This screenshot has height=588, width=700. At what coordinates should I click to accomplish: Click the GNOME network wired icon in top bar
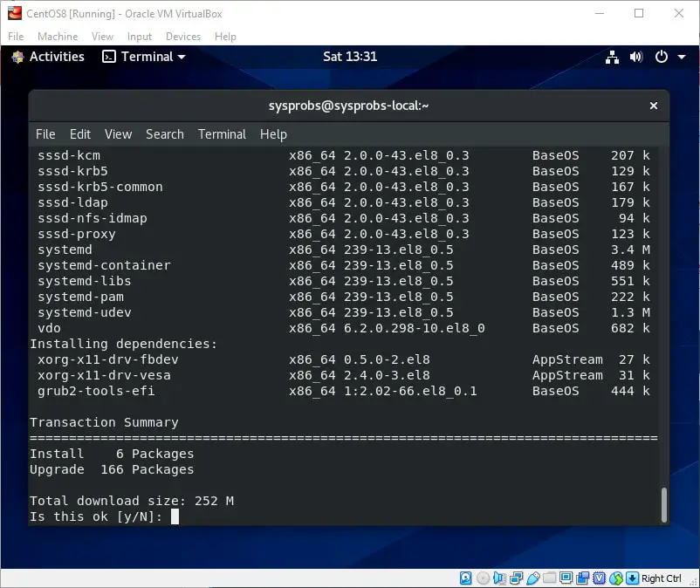(612, 57)
